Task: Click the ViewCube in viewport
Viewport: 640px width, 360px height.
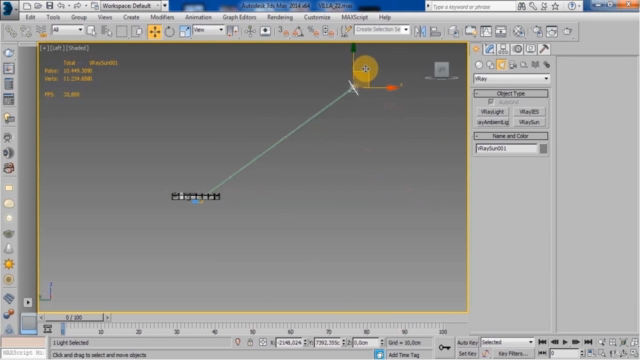Action: coord(442,70)
